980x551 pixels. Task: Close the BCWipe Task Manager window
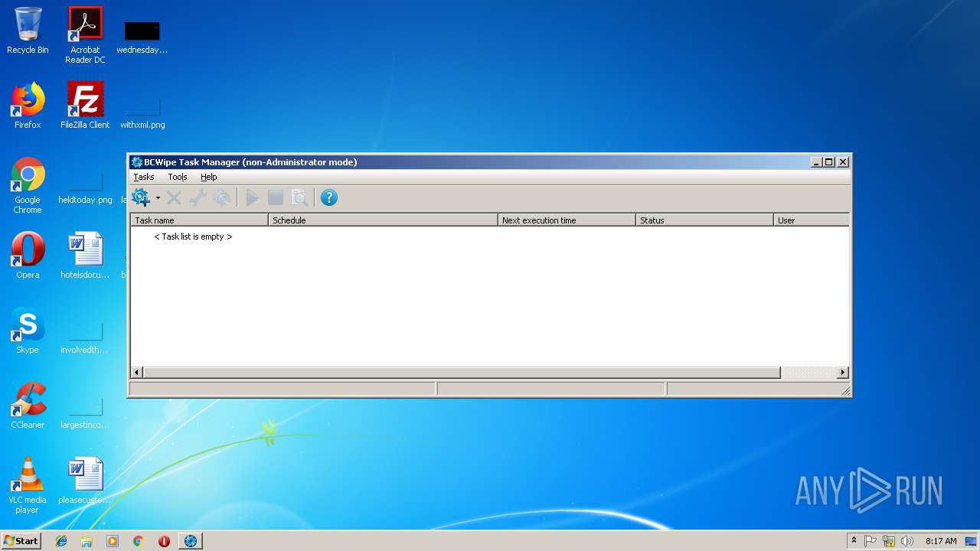(x=843, y=162)
